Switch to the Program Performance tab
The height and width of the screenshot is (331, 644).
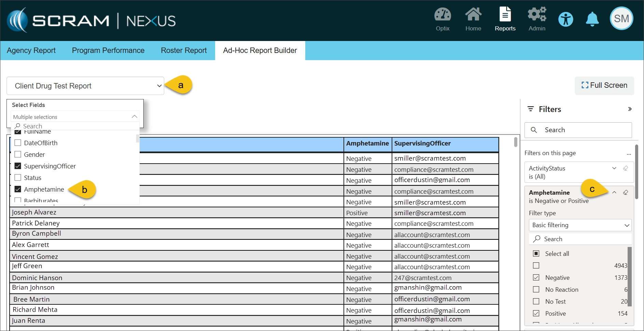coord(108,51)
